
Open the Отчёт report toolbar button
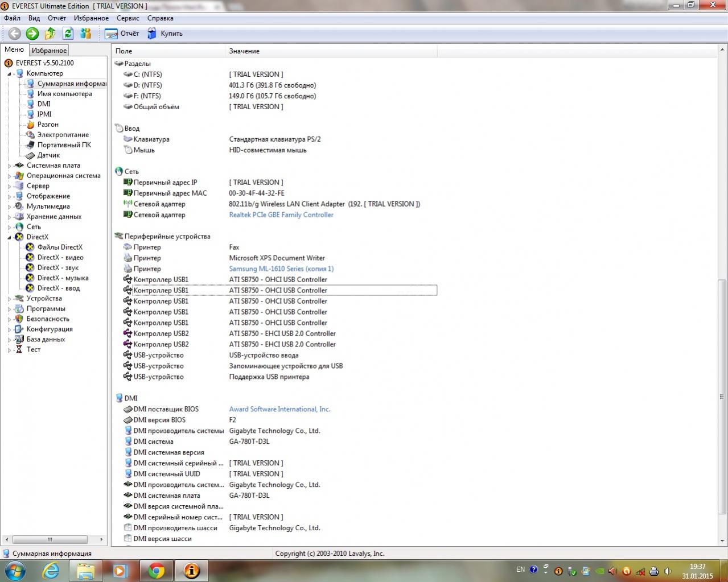pos(122,34)
